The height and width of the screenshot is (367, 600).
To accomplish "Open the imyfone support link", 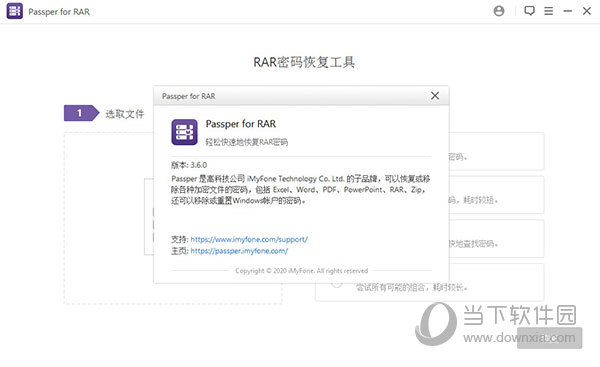I will coord(249,239).
